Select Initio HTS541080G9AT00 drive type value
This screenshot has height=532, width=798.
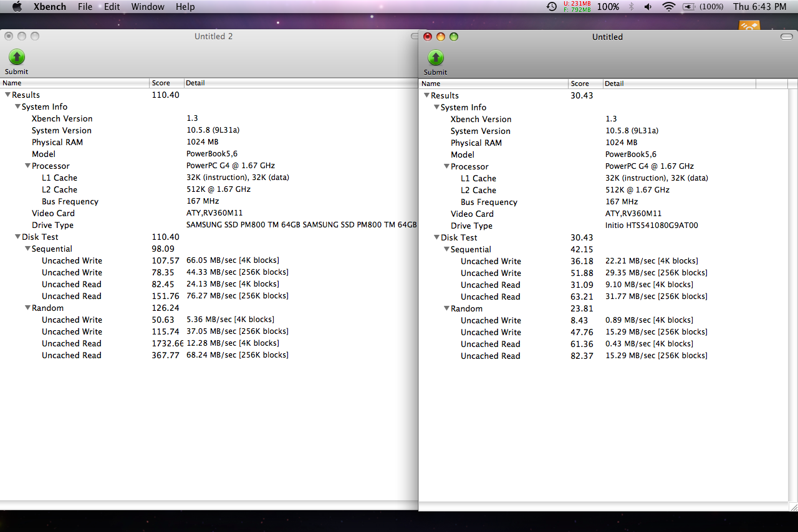pyautogui.click(x=651, y=226)
